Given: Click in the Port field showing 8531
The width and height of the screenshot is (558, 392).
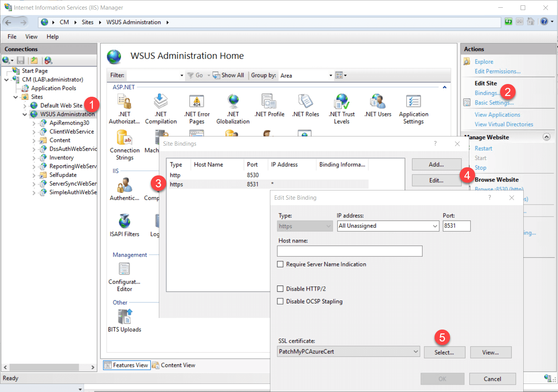Looking at the screenshot, I should (457, 226).
